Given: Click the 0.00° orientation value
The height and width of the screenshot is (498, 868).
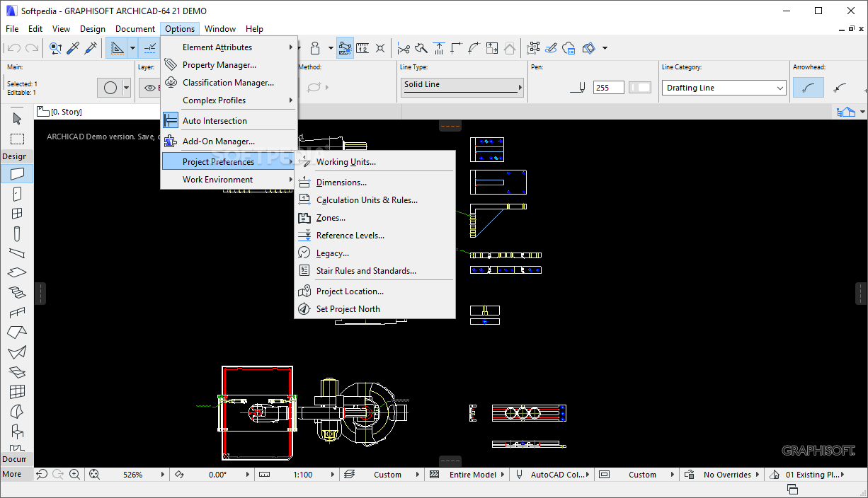Looking at the screenshot, I should 217,475.
